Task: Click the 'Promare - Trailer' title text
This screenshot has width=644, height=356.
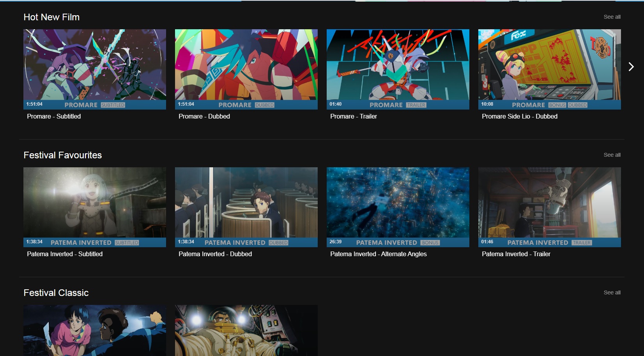Action: pyautogui.click(x=354, y=116)
